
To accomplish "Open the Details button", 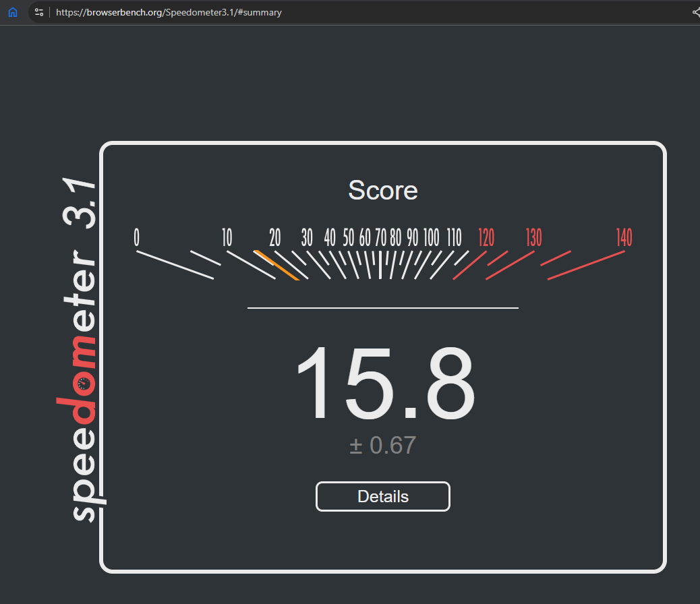I will click(382, 496).
